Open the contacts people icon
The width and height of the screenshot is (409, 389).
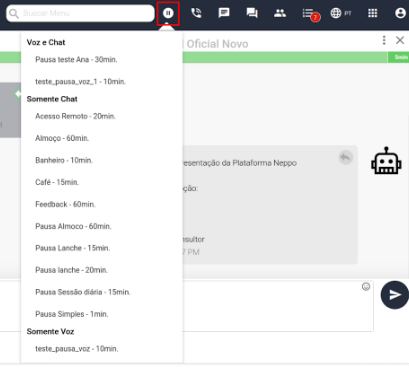point(280,13)
